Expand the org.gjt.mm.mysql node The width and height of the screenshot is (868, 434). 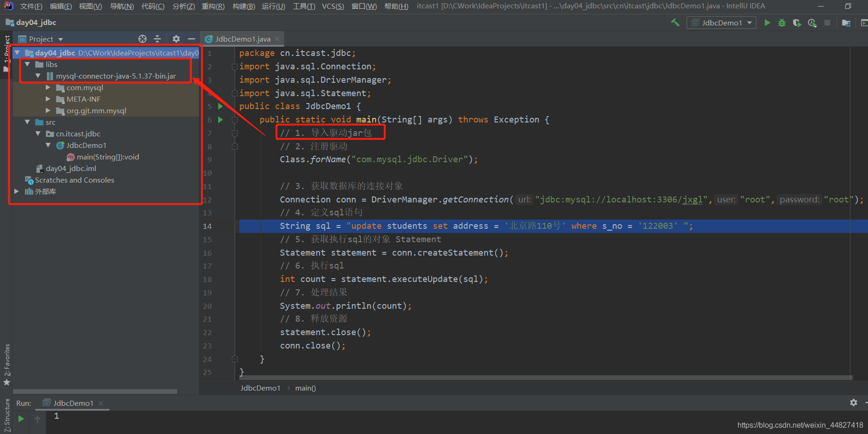(x=48, y=110)
